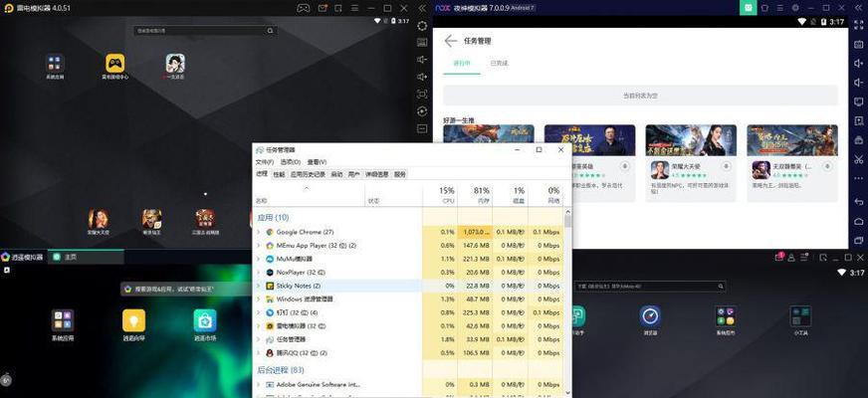
Task: Click Nox sidebar Android home icon
Action: tap(859, 221)
